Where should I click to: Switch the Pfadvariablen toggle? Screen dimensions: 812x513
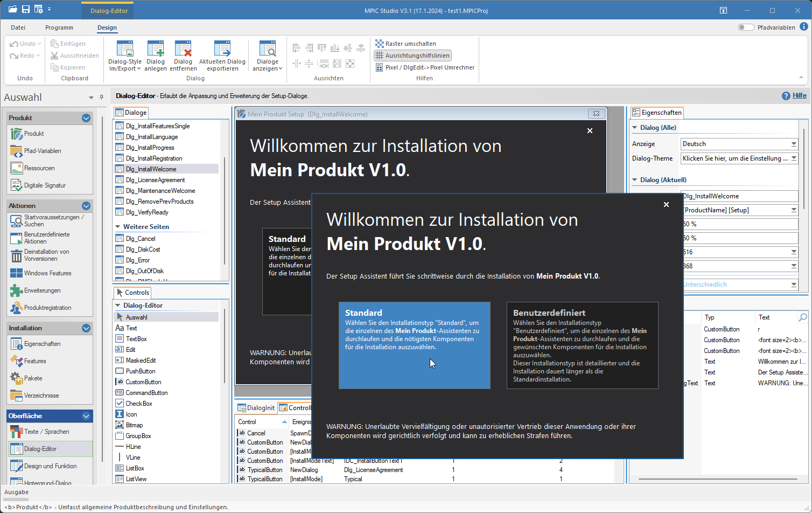745,27
